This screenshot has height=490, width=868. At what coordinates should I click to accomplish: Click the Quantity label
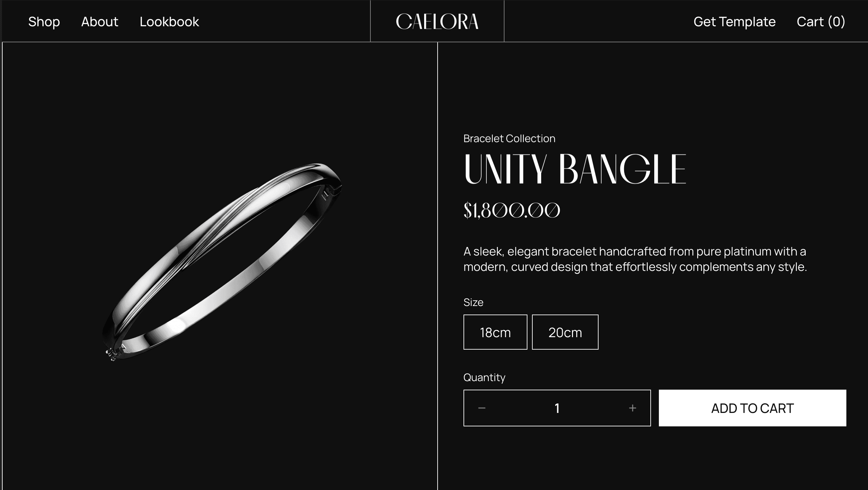click(x=484, y=377)
